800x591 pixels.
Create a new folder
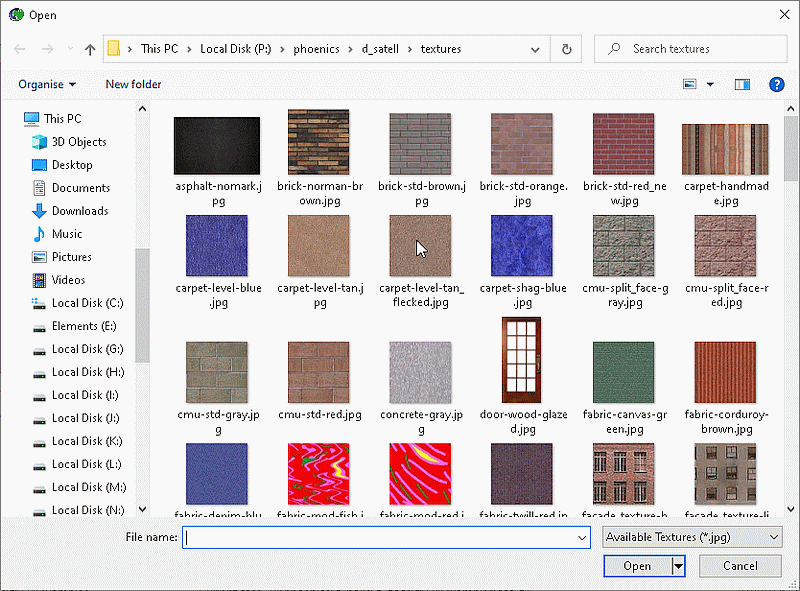[x=133, y=84]
